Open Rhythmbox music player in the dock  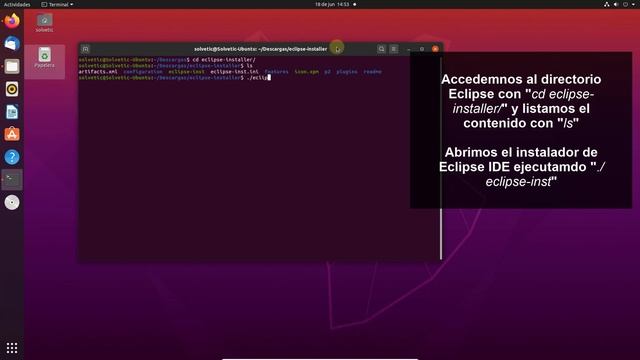click(x=12, y=89)
